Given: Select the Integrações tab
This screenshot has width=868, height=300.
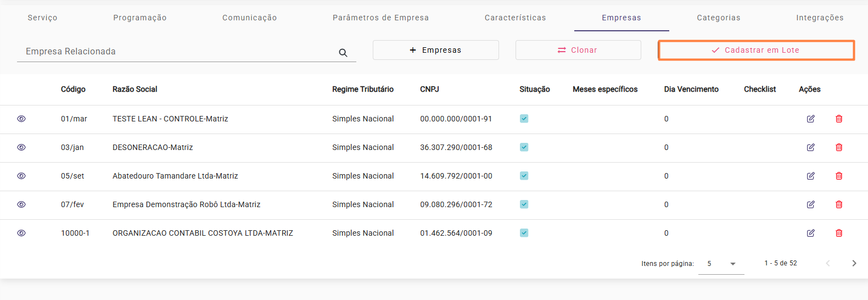Looking at the screenshot, I should [x=820, y=18].
